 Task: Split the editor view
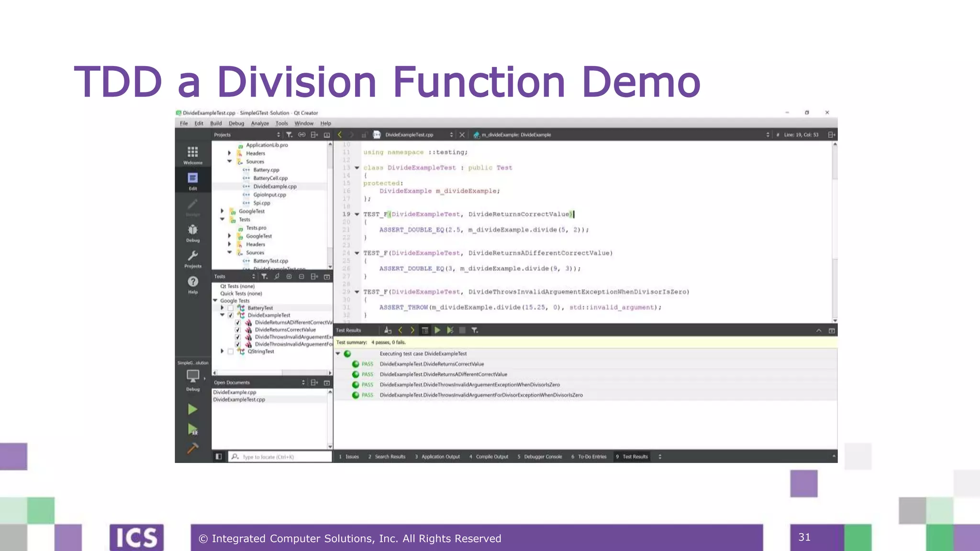point(832,135)
